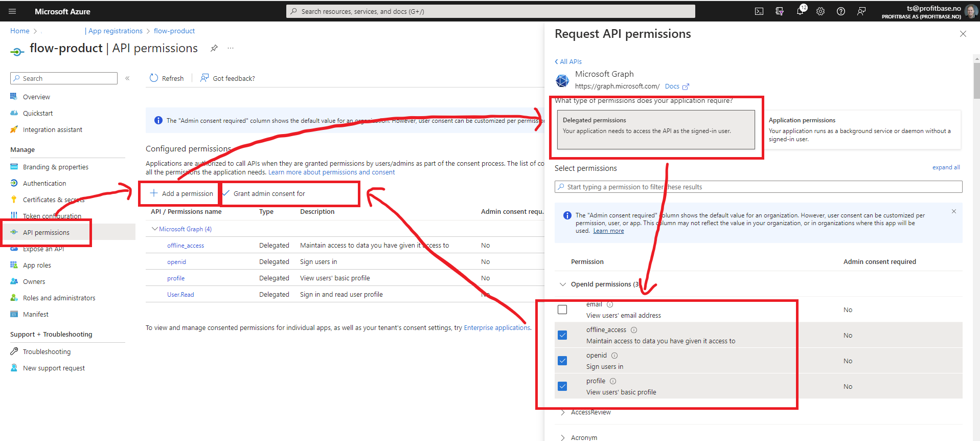Click plus icon on Add a permission
Viewport: 980px width, 441px height.
(154, 193)
